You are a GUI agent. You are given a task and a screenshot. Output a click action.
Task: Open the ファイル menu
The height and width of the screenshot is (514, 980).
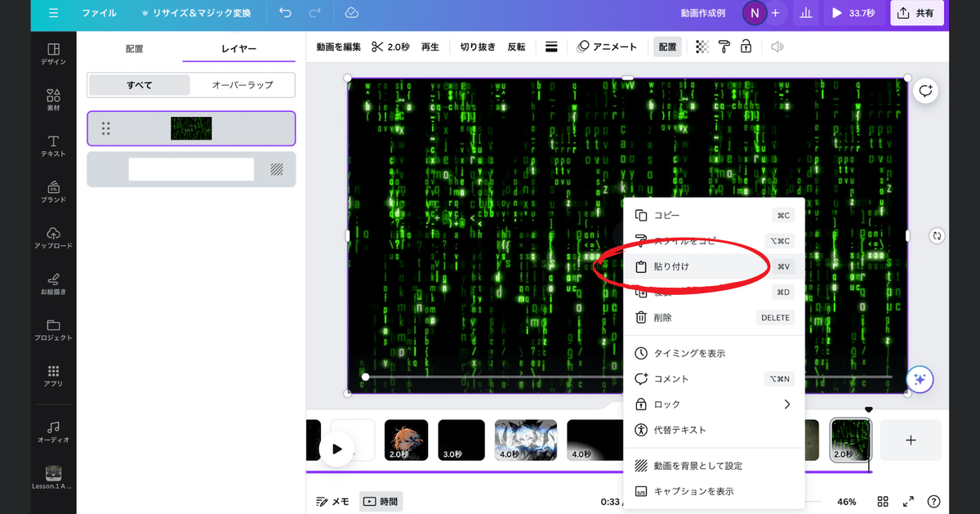pos(99,13)
